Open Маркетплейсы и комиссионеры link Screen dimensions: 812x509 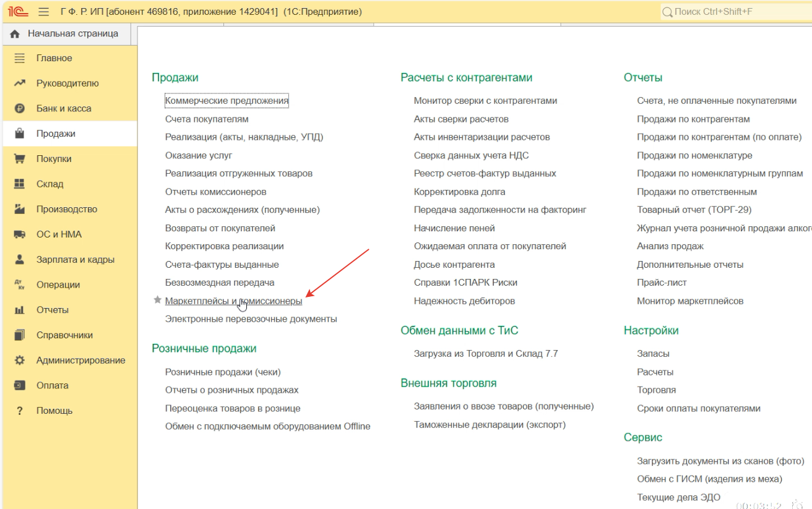point(233,301)
